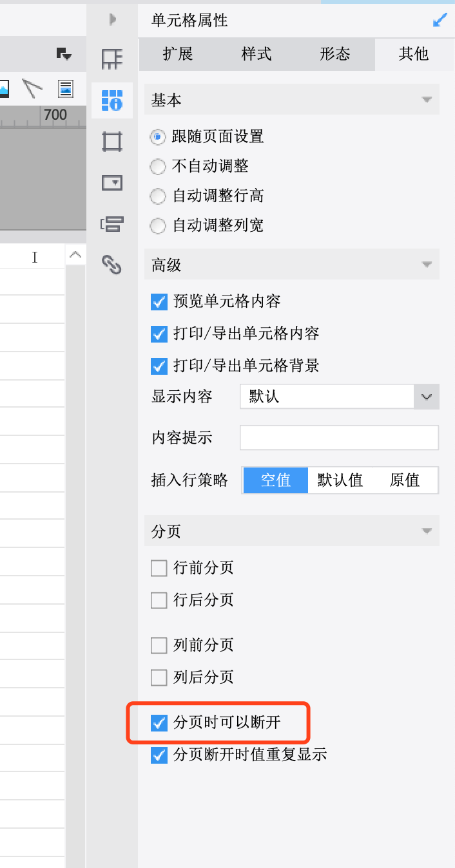Screen dimensions: 455x868
Task: Open the floating element panel icon
Action: click(x=112, y=141)
